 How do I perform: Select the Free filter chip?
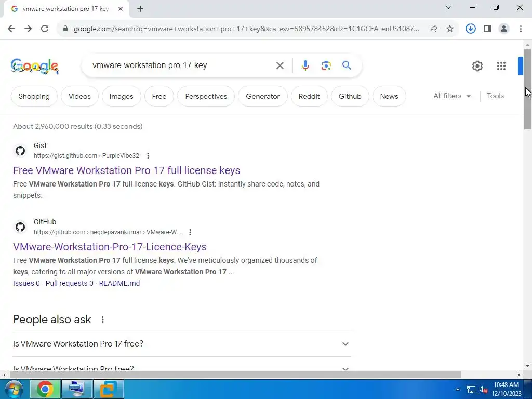(159, 96)
